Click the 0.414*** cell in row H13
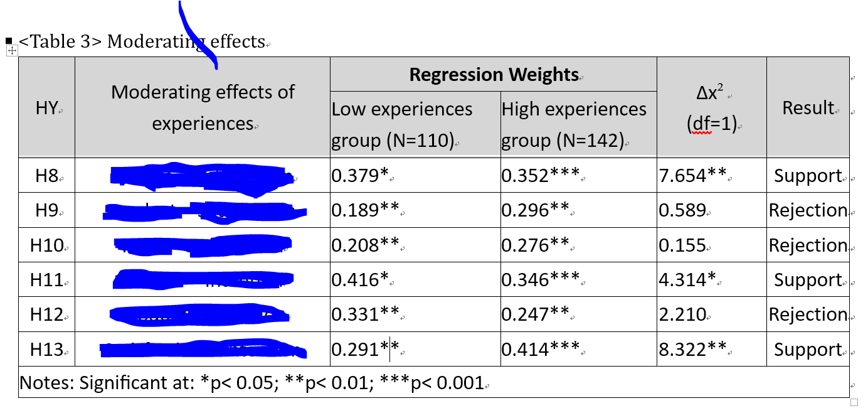This screenshot has height=413, width=868. pyautogui.click(x=540, y=349)
